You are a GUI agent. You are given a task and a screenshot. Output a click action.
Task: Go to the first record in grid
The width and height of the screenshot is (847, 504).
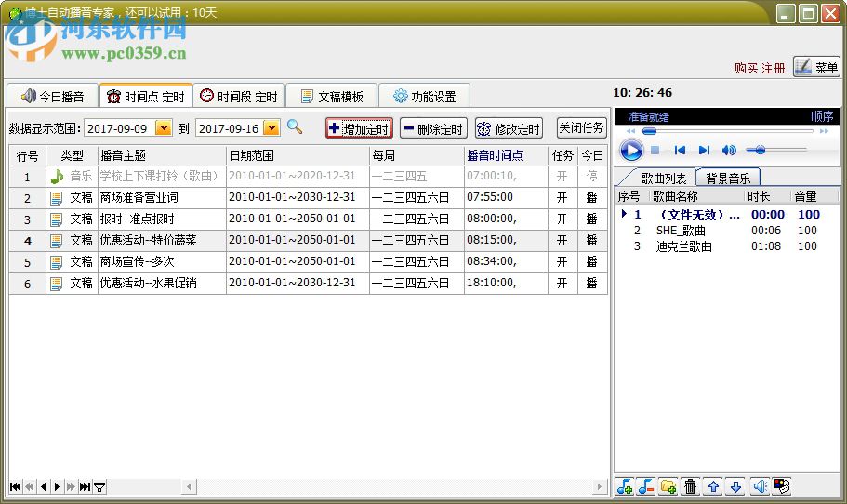(x=16, y=486)
